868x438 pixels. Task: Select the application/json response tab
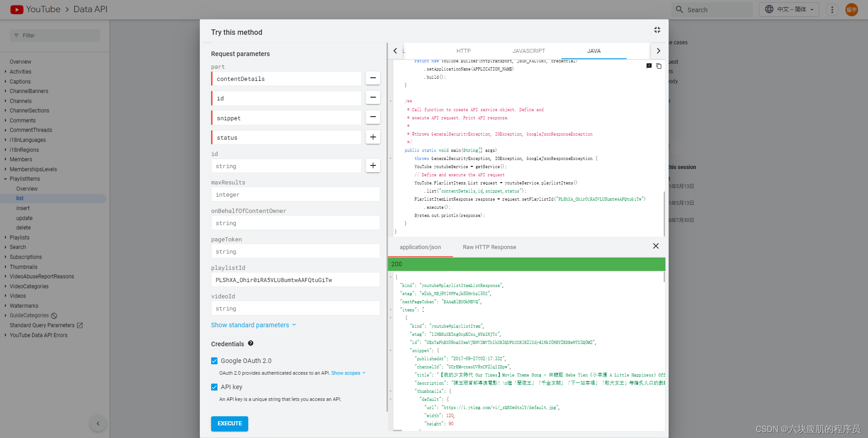420,247
